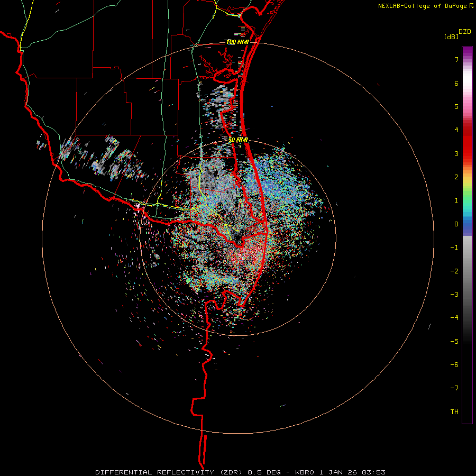Click the radar site at the rings' center
The width and height of the screenshot is (476, 476).
[238, 238]
